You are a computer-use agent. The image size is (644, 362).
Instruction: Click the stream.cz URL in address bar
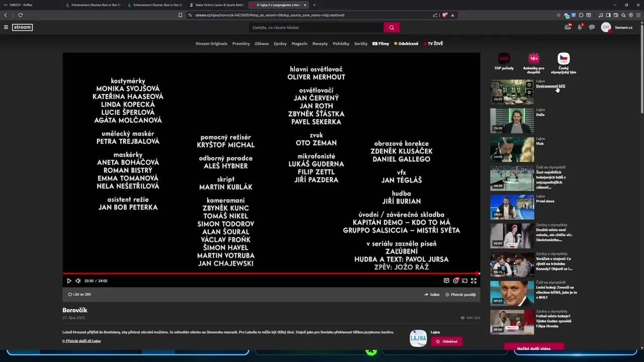(x=270, y=15)
